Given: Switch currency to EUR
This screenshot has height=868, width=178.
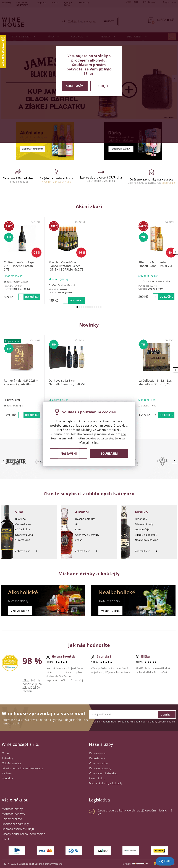Looking at the screenshot, I should coord(136,2).
